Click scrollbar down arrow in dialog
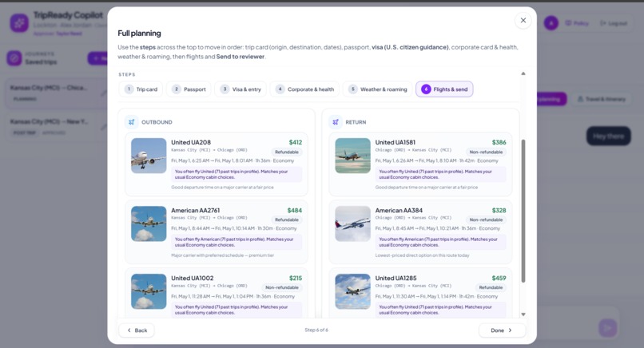 point(523,314)
